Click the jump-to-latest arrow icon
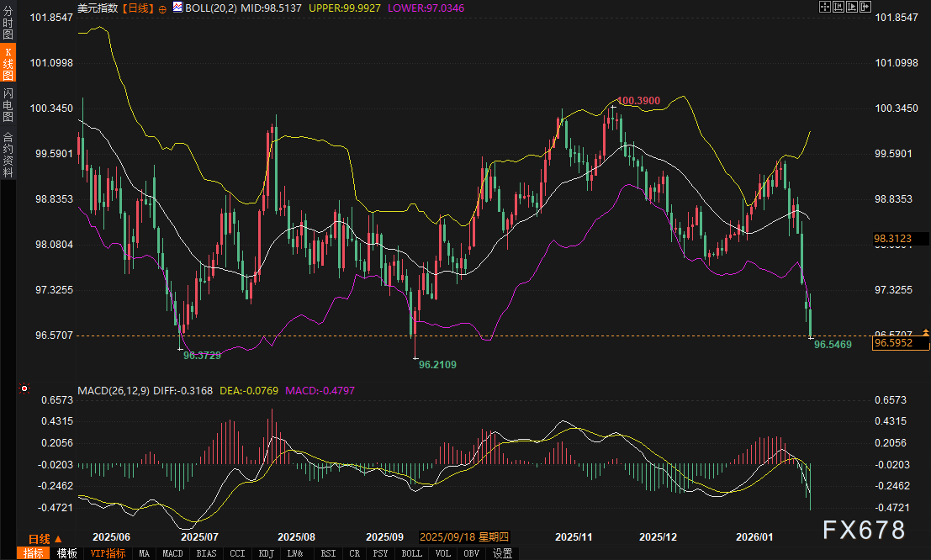931x560 pixels. pos(865,7)
